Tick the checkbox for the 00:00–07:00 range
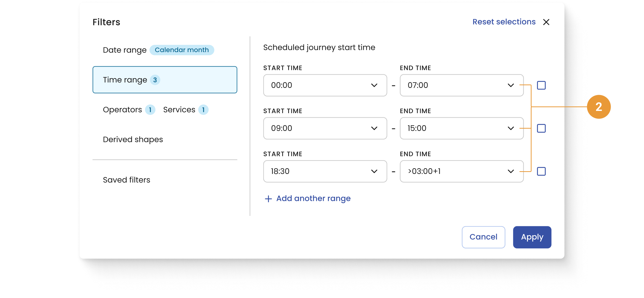This screenshot has width=644, height=298. pos(541,85)
